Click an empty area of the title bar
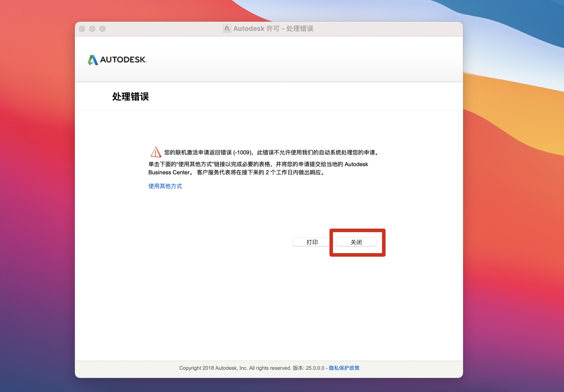 click(383, 29)
